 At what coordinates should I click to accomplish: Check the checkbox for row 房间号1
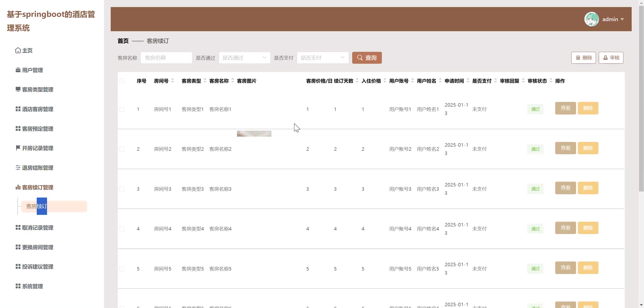pos(122,109)
